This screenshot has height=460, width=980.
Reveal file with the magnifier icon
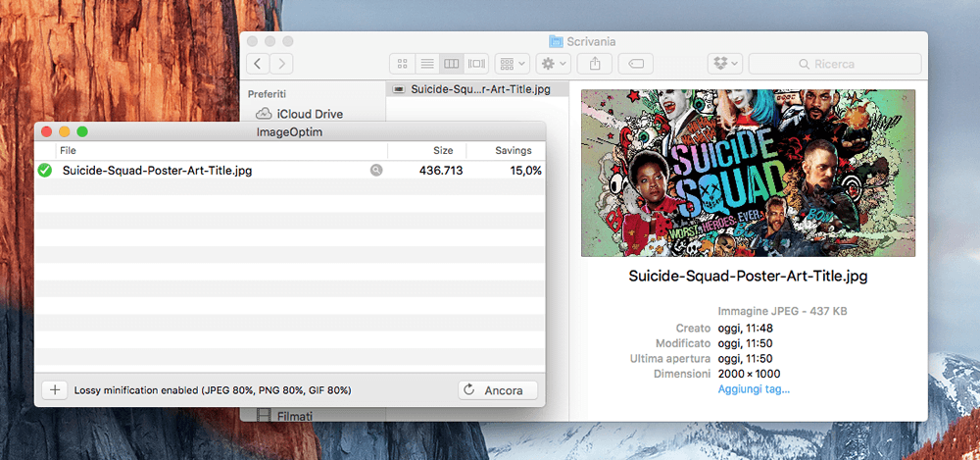[x=376, y=171]
